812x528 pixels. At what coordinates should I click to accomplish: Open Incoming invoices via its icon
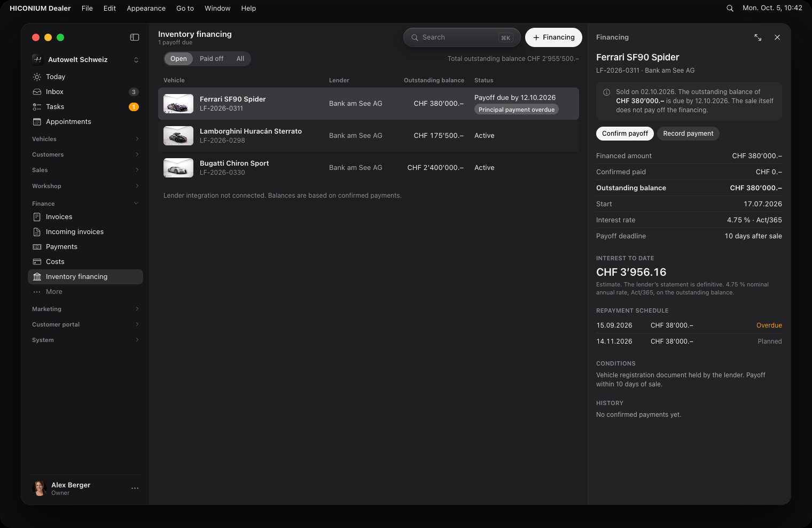(x=37, y=232)
